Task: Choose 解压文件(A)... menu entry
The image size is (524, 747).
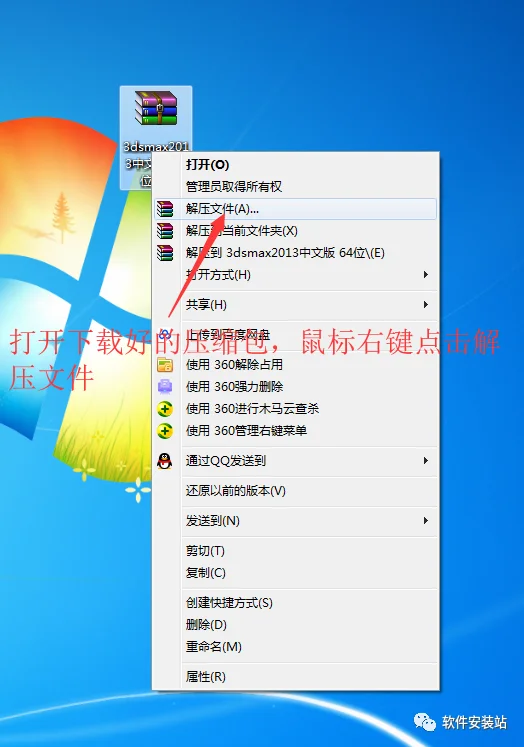Action: (x=295, y=209)
